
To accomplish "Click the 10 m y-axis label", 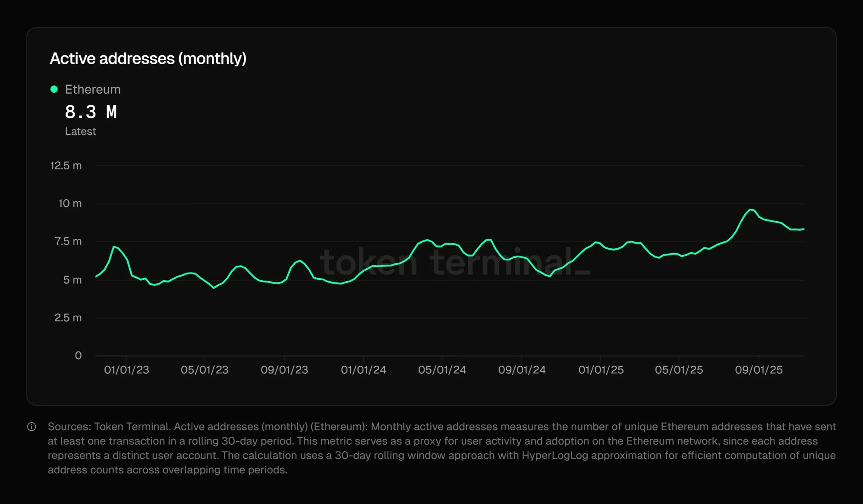I will click(x=69, y=203).
